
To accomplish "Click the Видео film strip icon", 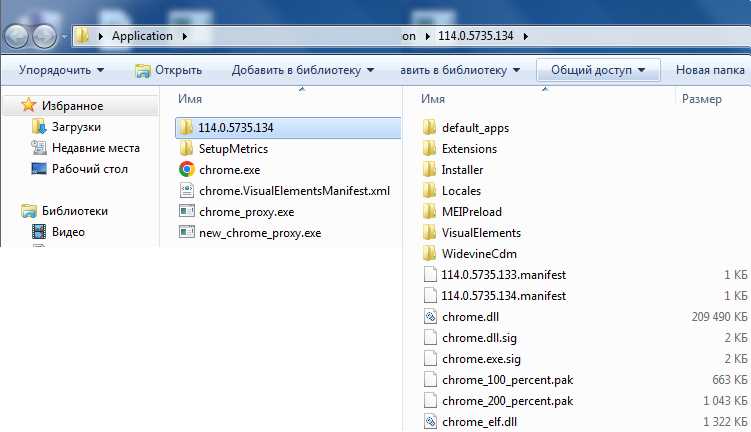I will tap(39, 232).
